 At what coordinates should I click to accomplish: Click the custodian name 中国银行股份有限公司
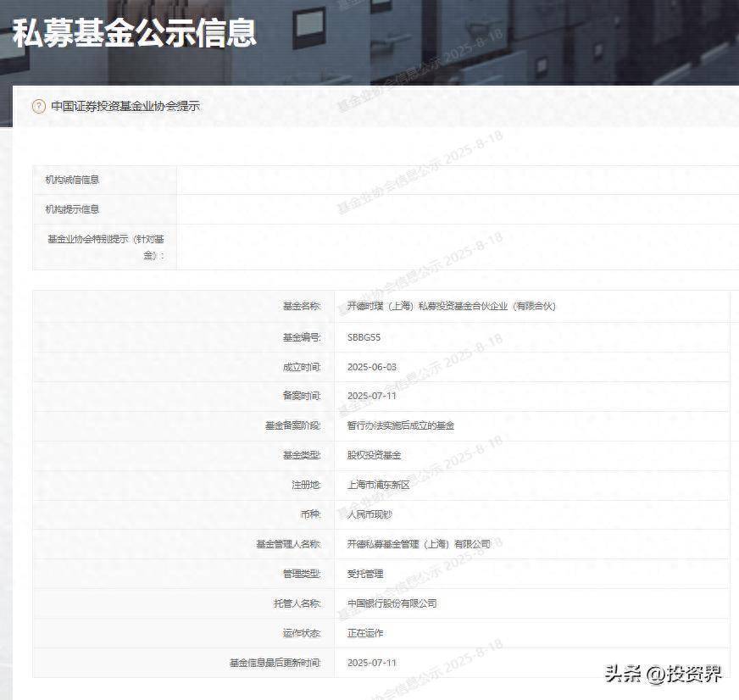(392, 603)
